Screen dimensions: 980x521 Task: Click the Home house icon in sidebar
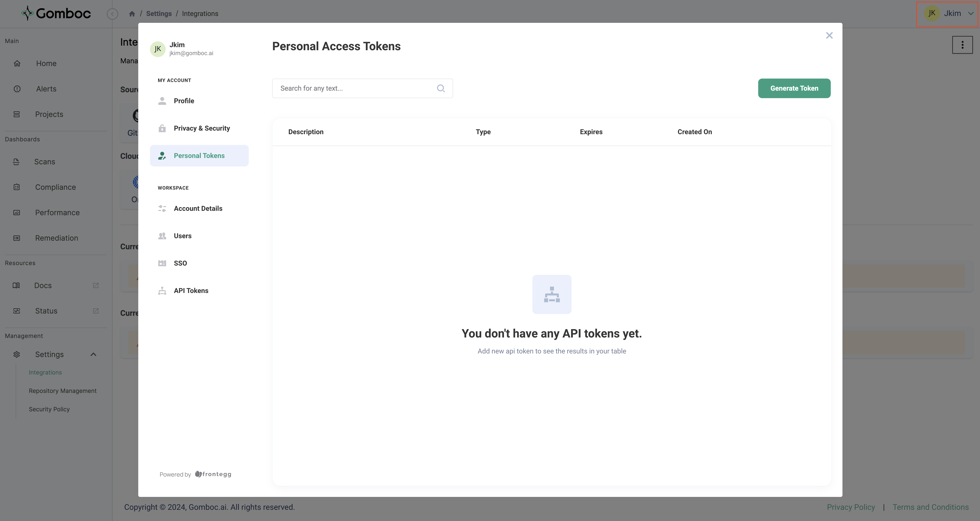point(17,64)
